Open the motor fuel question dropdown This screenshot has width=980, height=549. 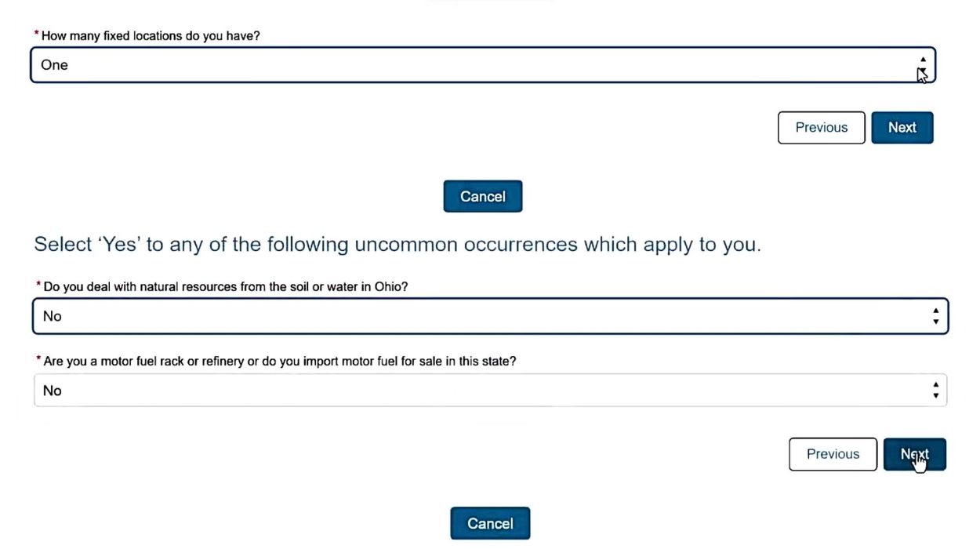click(490, 390)
